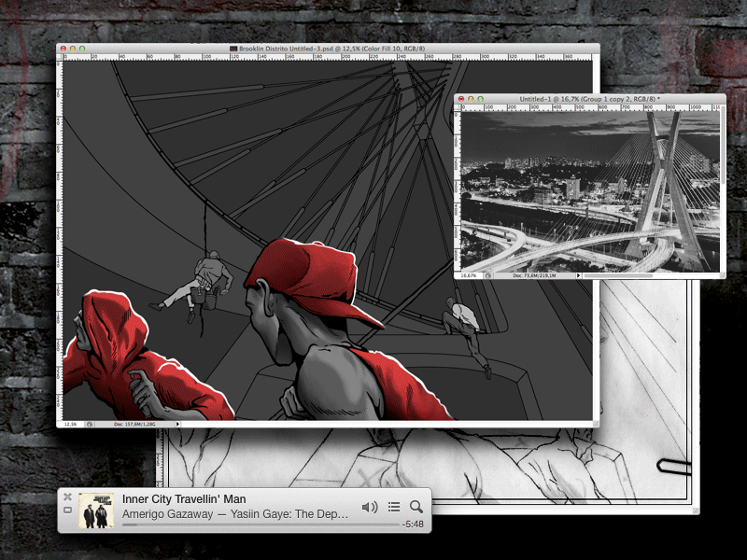Click ruler origin corner in Untitled-1 window

[458, 107]
